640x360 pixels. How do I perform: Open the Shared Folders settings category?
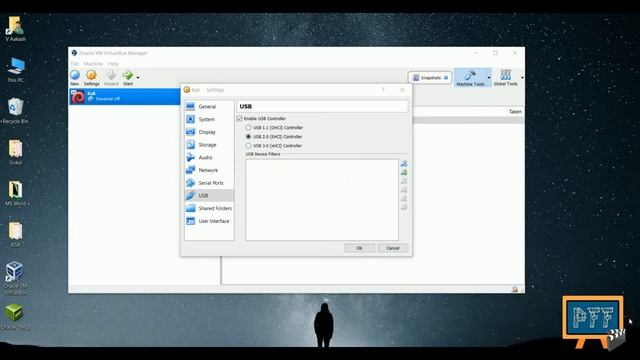coord(209,208)
